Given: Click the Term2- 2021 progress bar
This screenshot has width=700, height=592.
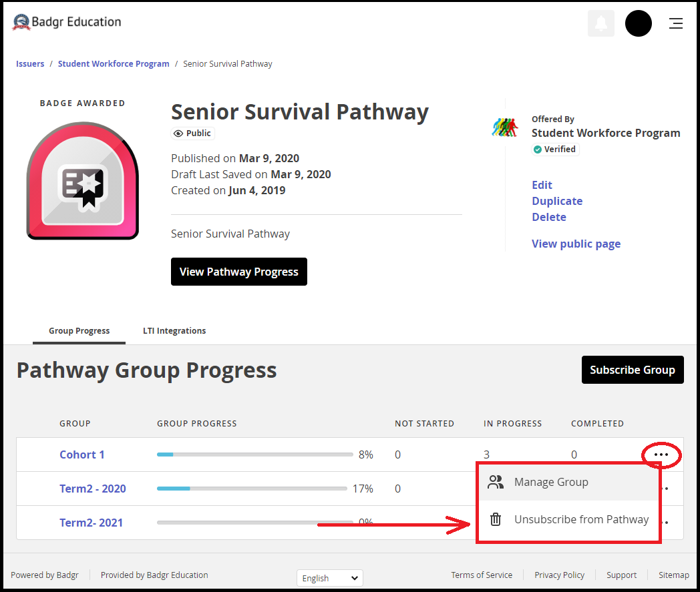Looking at the screenshot, I should [x=255, y=523].
